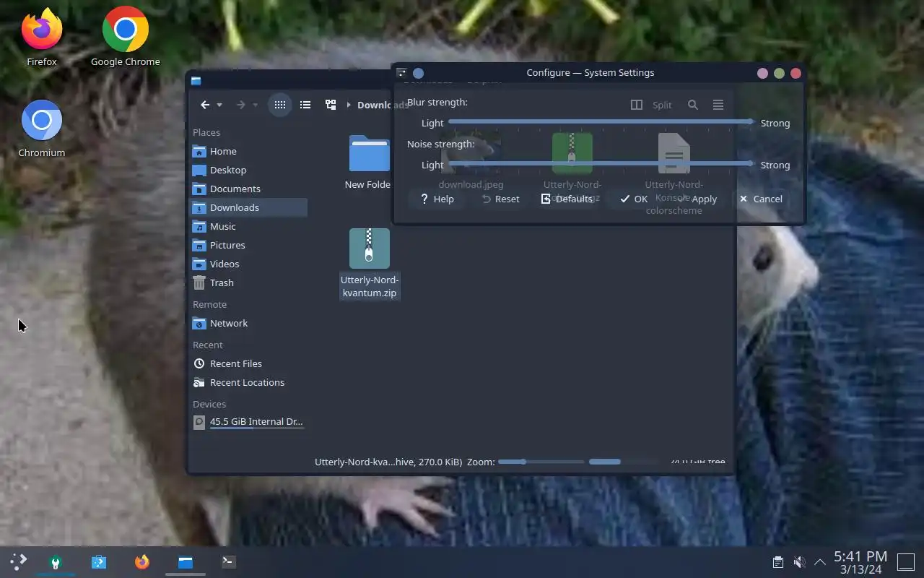The width and height of the screenshot is (924, 578).
Task: Click Dolphin window title bar icon
Action: [196, 81]
